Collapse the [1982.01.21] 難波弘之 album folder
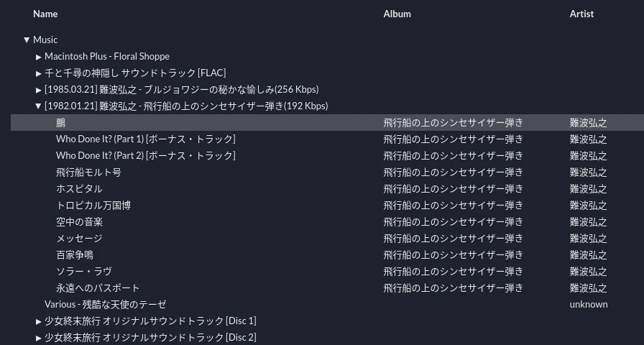 click(x=39, y=106)
